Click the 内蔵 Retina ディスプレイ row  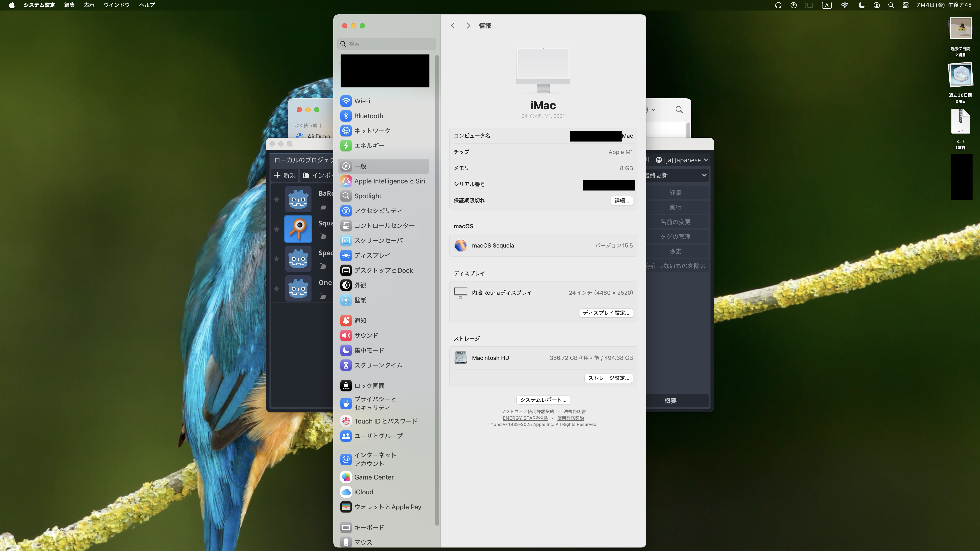[x=543, y=293]
